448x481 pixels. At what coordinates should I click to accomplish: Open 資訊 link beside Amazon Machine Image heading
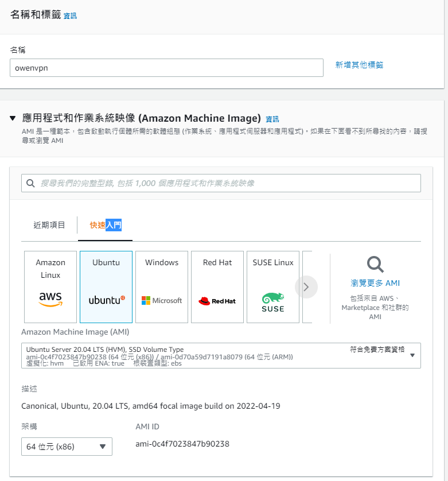click(272, 119)
